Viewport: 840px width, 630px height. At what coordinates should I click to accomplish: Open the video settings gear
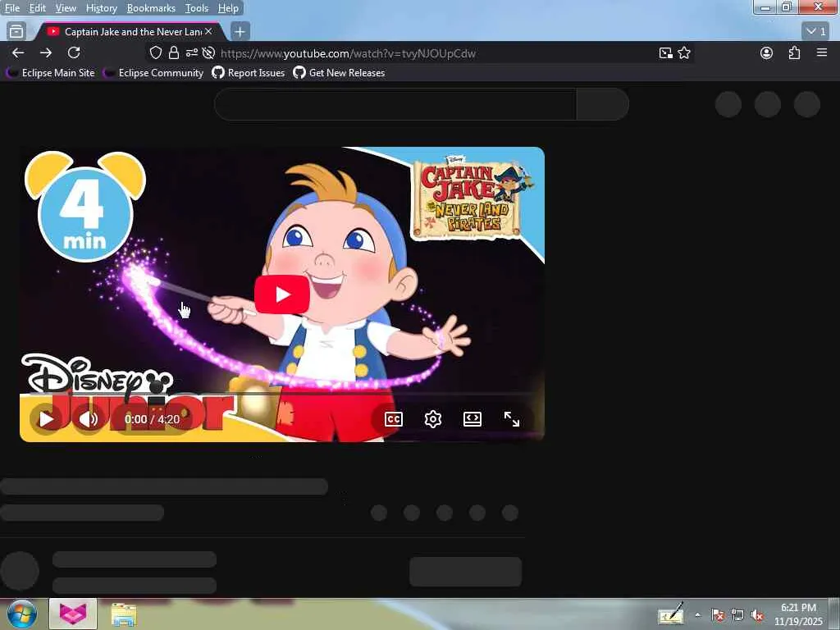pos(433,419)
